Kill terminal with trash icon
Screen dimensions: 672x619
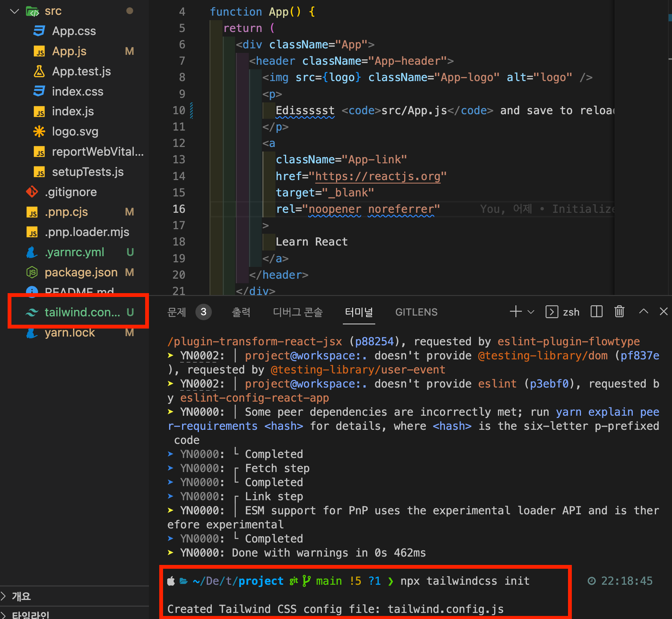(619, 312)
